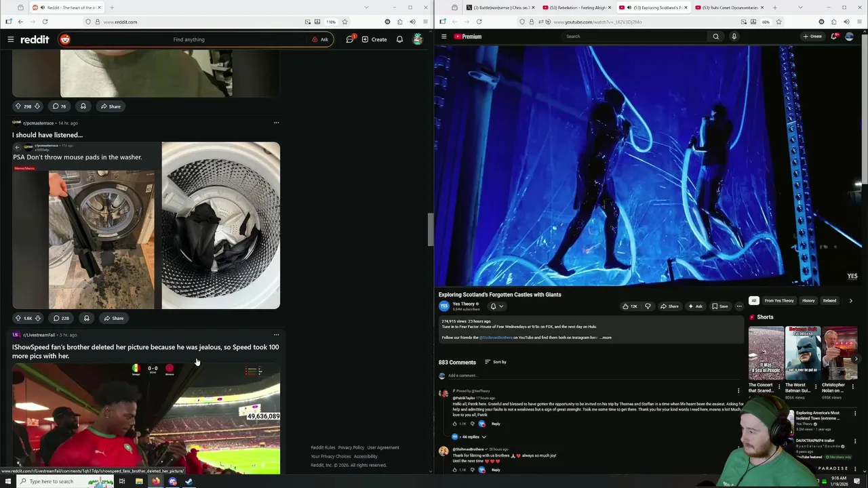Start YouTube voice search microphone
Viewport: 868px width, 488px height.
point(734,37)
